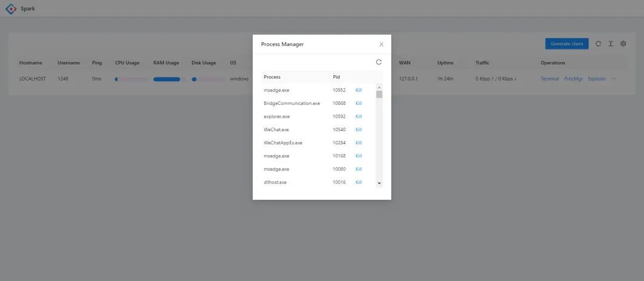Select the LOCALHOST hostname cell
The image size is (644, 281).
pyautogui.click(x=32, y=79)
